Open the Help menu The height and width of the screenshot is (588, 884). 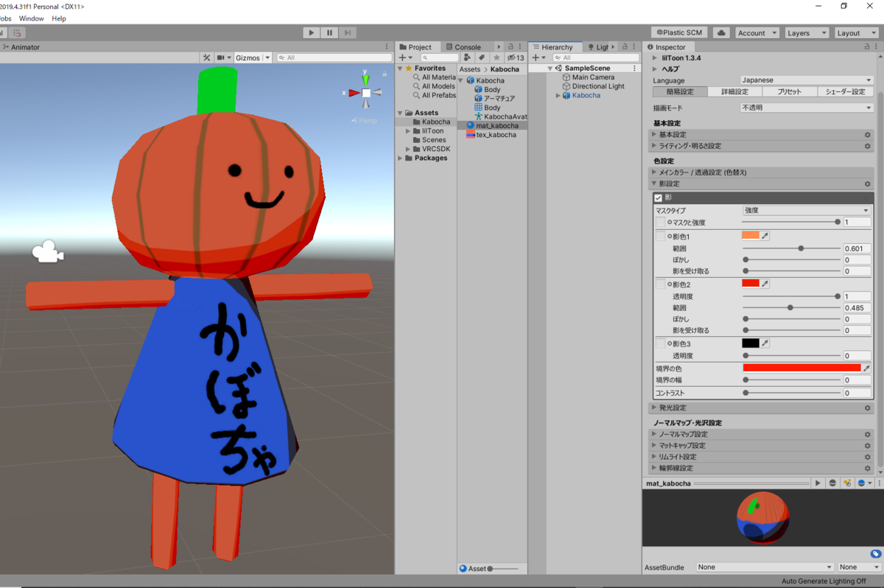(59, 18)
